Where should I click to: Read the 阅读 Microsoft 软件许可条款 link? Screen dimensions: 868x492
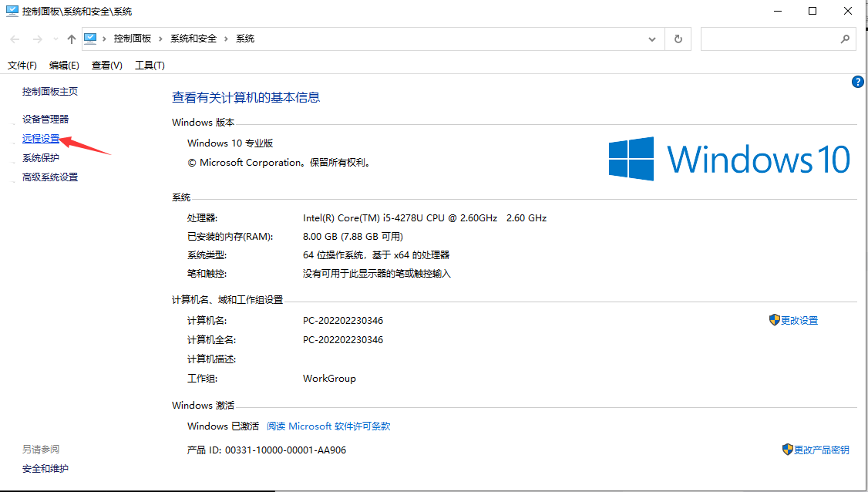point(328,426)
